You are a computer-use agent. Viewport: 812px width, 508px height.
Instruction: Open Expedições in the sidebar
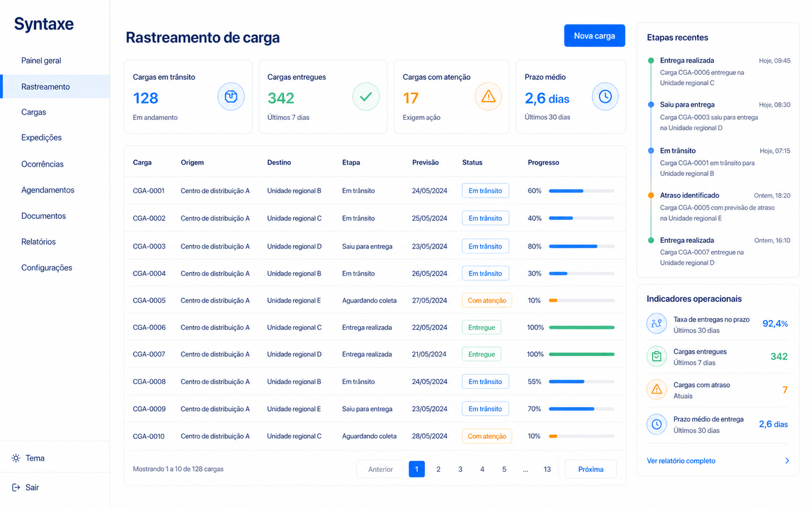(42, 138)
